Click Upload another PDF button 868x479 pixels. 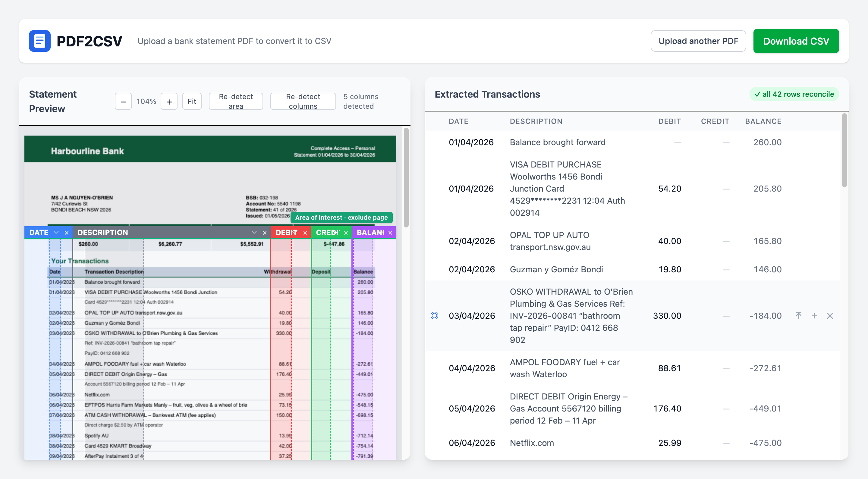(x=698, y=41)
